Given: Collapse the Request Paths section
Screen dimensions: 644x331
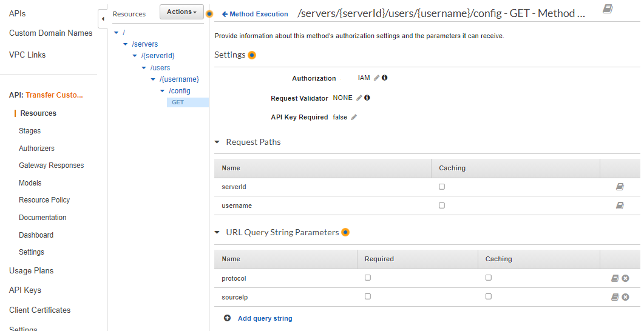Looking at the screenshot, I should (217, 142).
